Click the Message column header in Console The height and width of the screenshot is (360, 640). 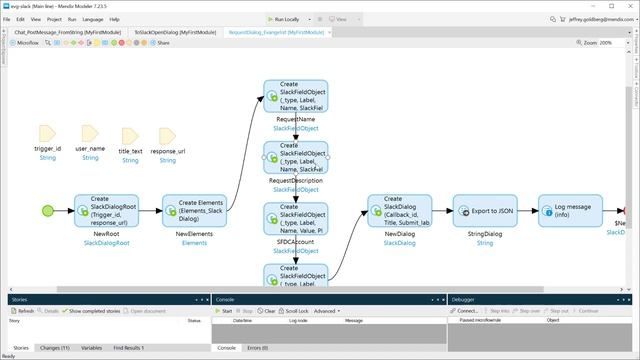[353, 321]
